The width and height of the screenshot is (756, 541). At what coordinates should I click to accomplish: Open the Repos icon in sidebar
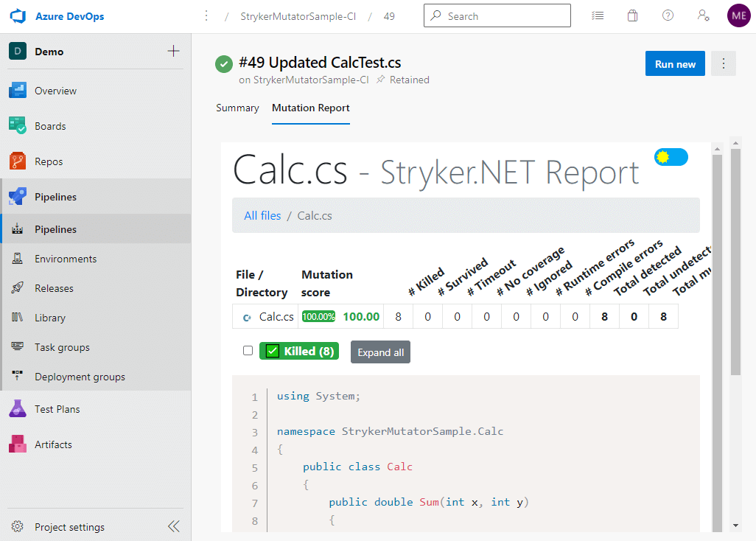18,161
